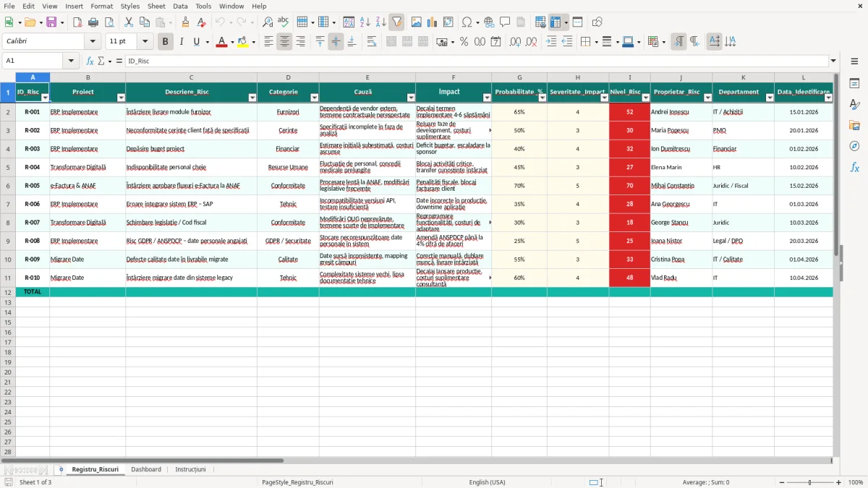Select the Clone Formatting paintbrush
868x488 pixels.
tap(186, 22)
